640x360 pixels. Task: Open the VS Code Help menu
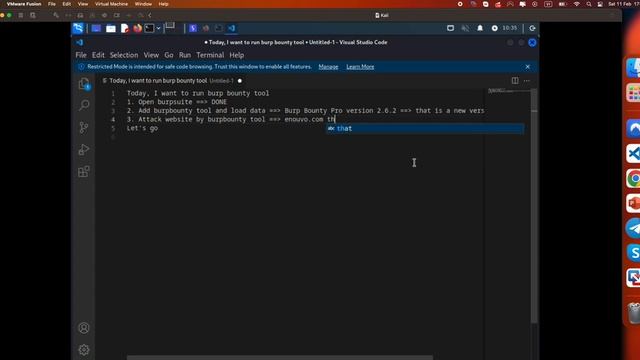tap(237, 55)
